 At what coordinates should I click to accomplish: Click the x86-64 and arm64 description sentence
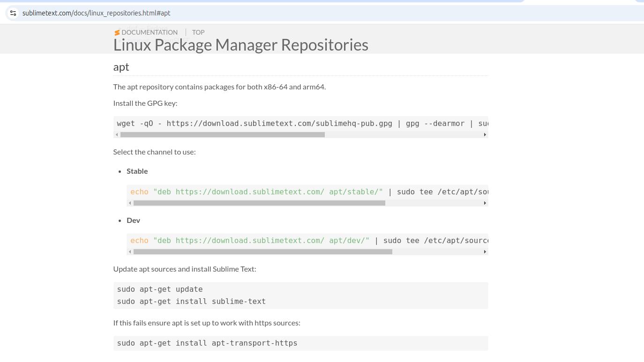[x=219, y=87]
